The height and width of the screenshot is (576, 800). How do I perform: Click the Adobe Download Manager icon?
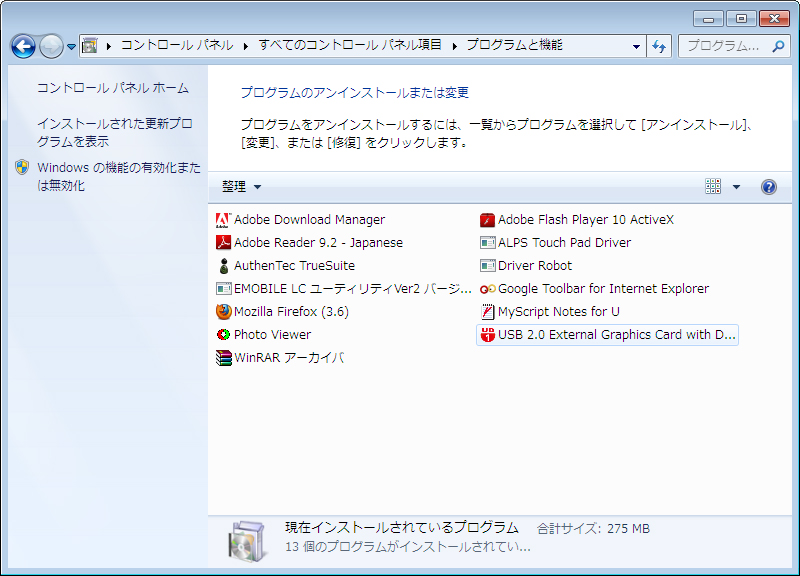click(x=223, y=220)
